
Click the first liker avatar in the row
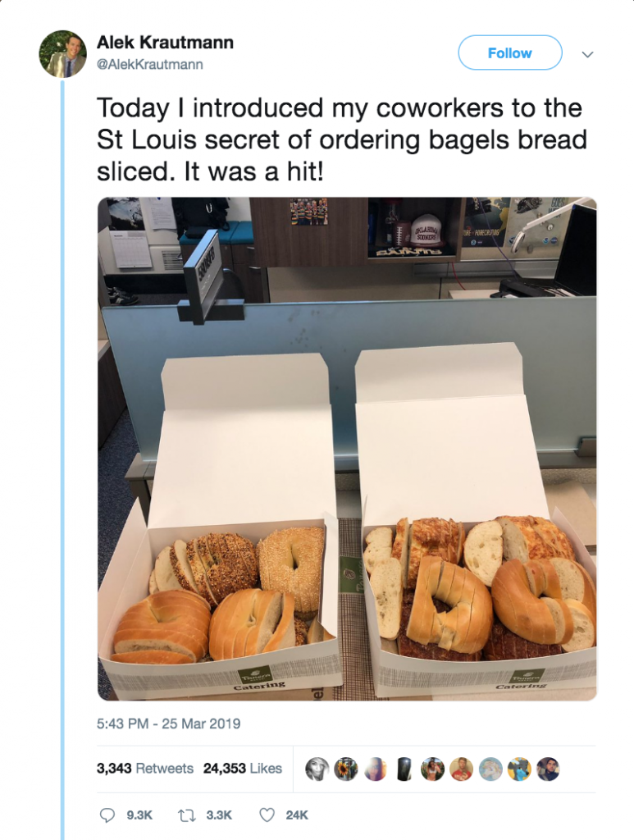coord(317,769)
